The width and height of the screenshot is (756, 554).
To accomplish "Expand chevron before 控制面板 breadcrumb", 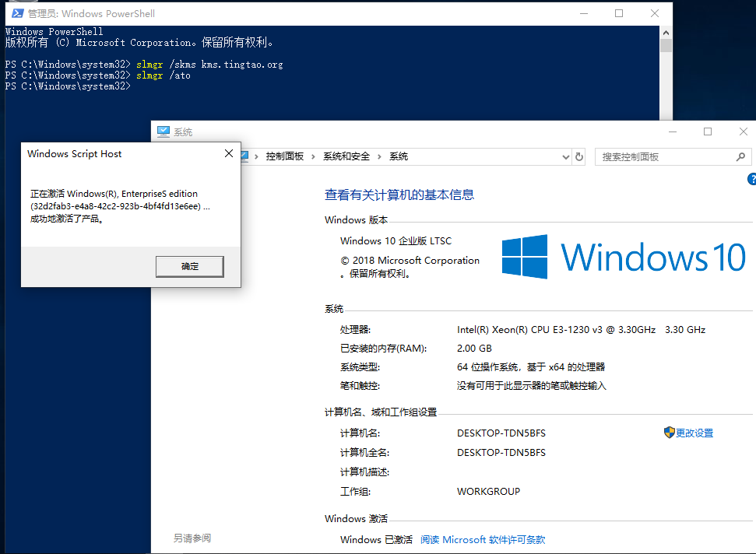I will point(256,156).
